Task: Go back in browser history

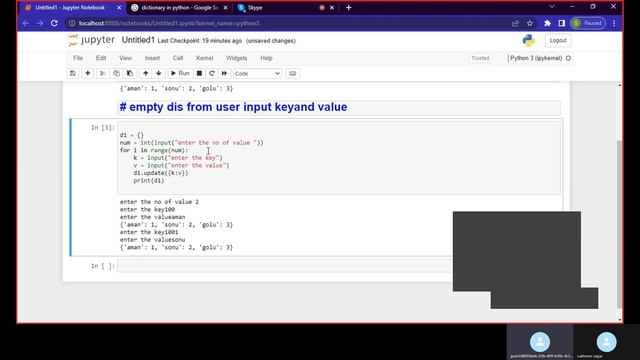Action: tap(26, 23)
